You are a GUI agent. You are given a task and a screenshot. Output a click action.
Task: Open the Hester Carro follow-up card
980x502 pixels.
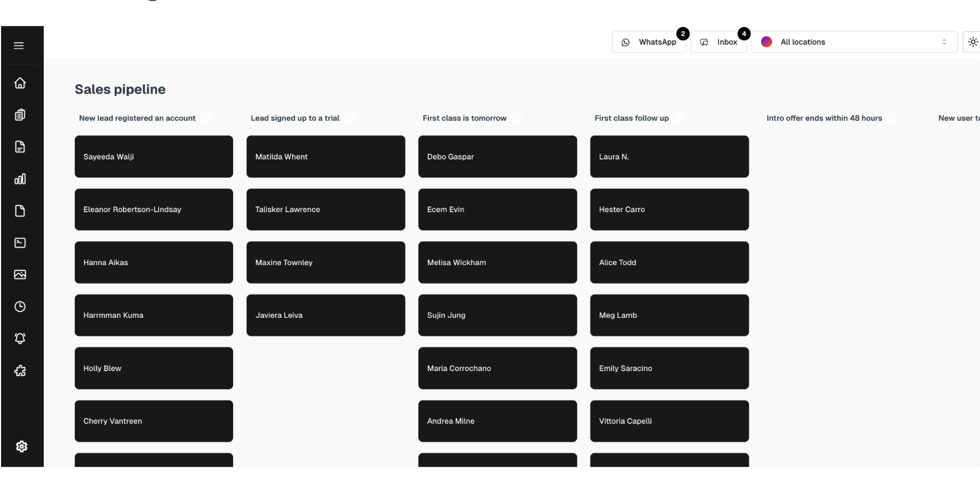point(669,210)
